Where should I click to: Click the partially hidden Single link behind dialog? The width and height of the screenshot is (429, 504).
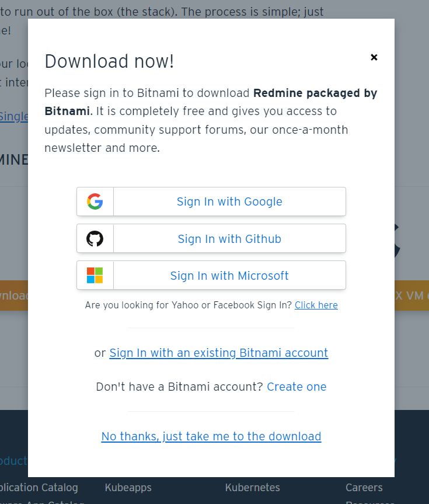[13, 116]
